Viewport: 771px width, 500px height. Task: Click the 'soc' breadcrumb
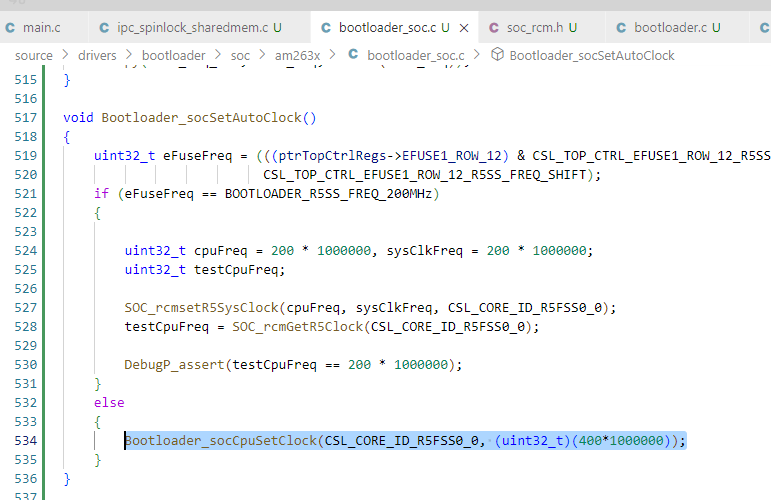[240, 56]
